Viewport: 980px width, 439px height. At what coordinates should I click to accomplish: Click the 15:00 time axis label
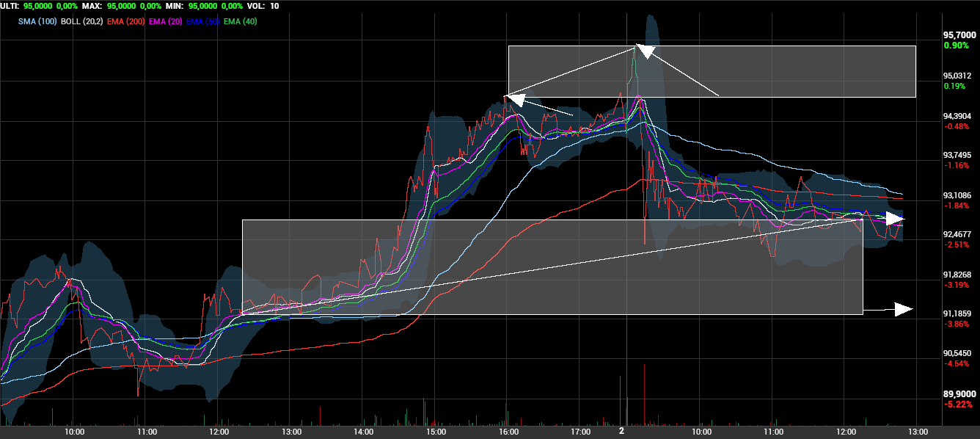tap(436, 432)
